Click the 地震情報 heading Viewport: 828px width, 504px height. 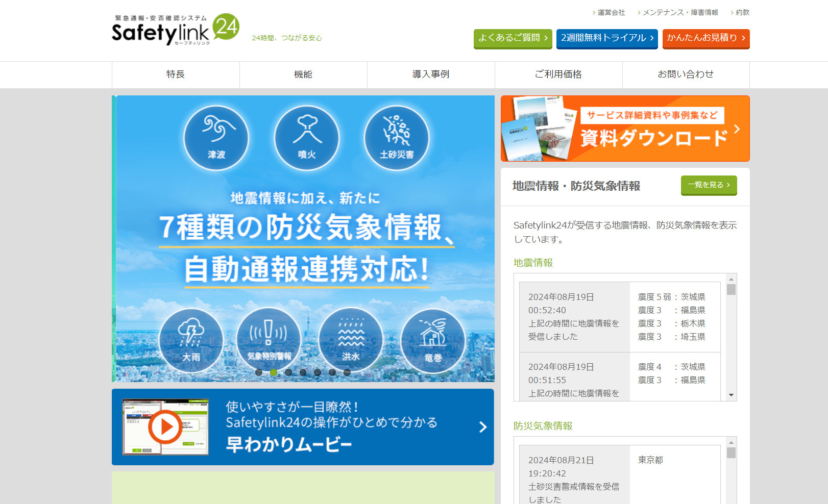click(x=533, y=263)
